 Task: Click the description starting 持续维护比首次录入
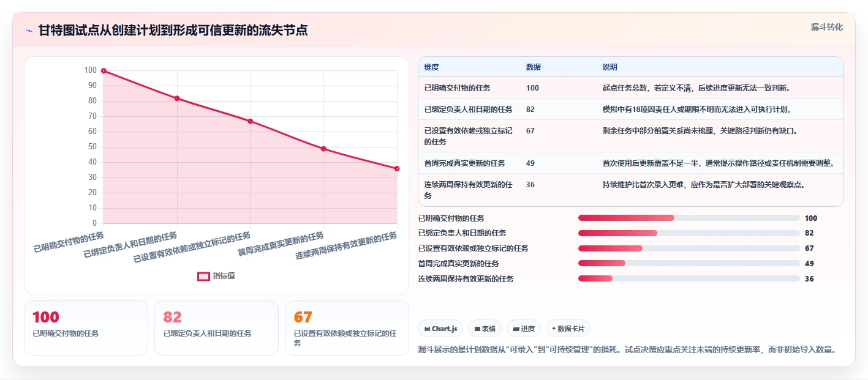coord(704,185)
